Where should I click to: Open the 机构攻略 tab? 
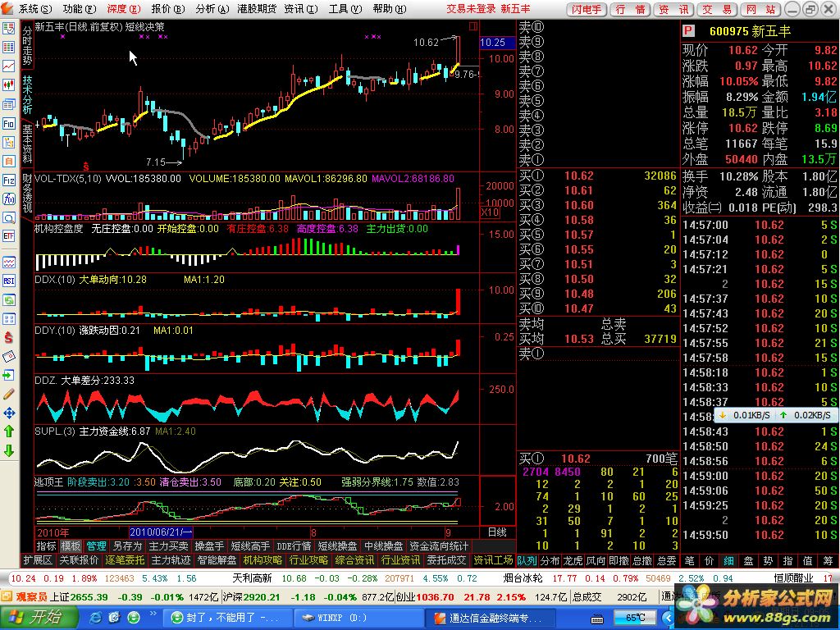point(262,560)
